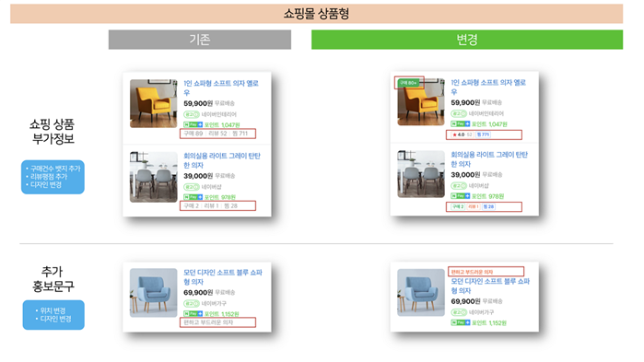
Task: Click the blue '찜 771' badge in 변경 column
Action: (x=483, y=134)
